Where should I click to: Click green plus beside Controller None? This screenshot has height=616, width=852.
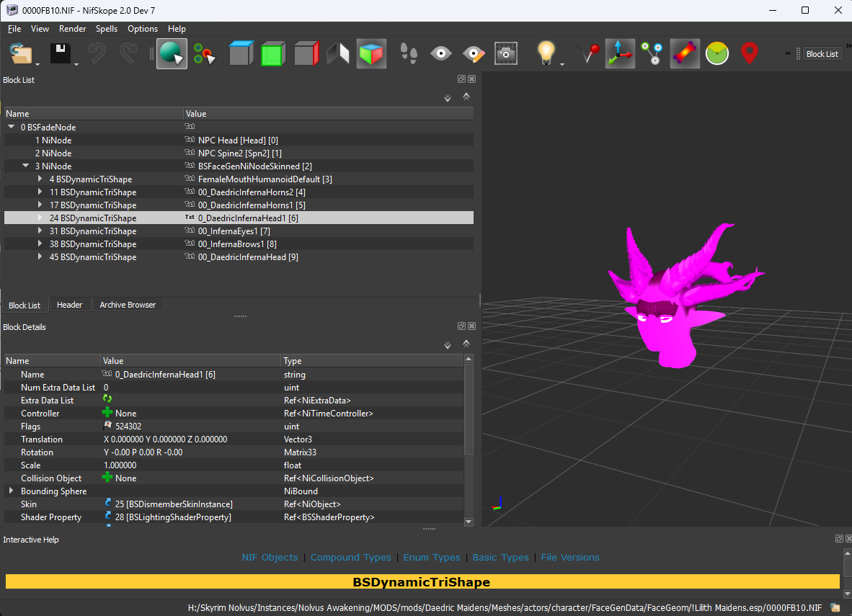pyautogui.click(x=107, y=413)
